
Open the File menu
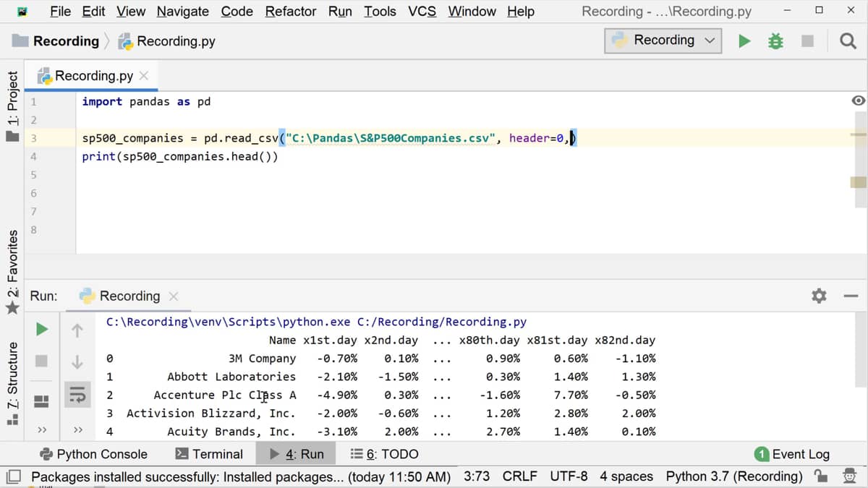60,12
